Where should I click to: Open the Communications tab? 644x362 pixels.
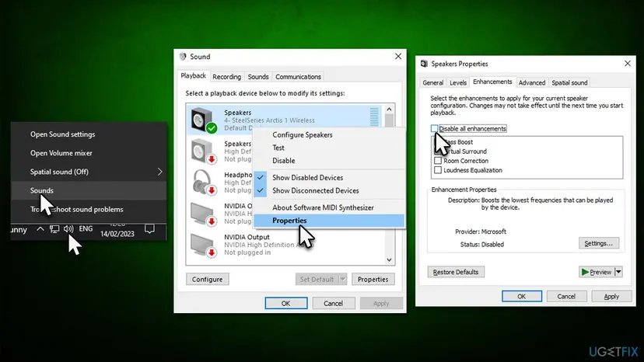[x=298, y=77]
